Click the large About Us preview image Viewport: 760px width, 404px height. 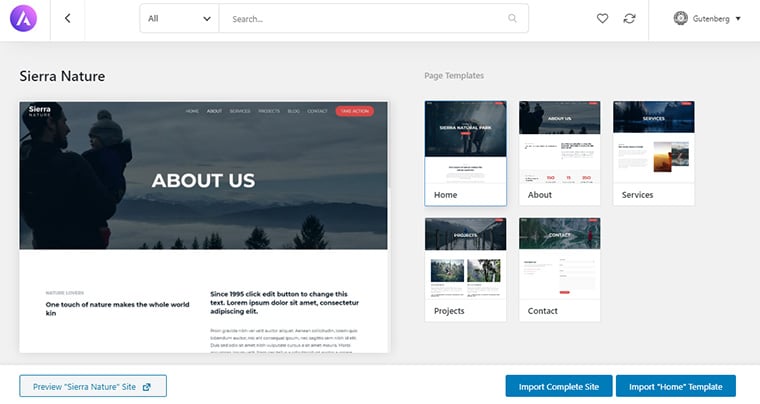pyautogui.click(x=204, y=227)
